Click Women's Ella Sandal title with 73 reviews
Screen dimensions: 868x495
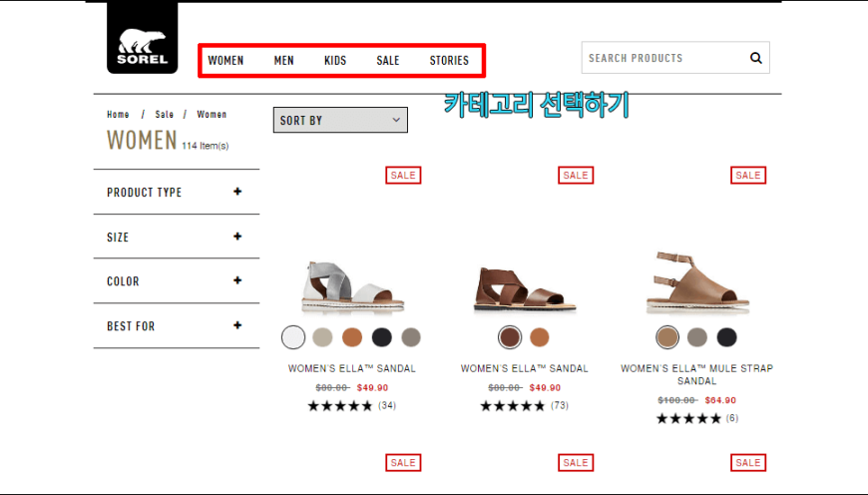[x=524, y=368]
